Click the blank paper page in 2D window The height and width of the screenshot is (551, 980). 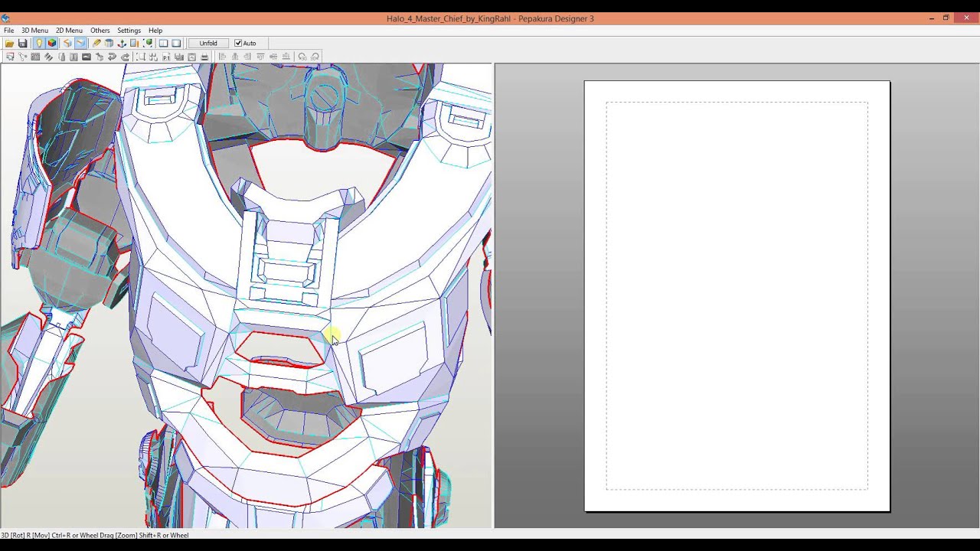click(737, 296)
